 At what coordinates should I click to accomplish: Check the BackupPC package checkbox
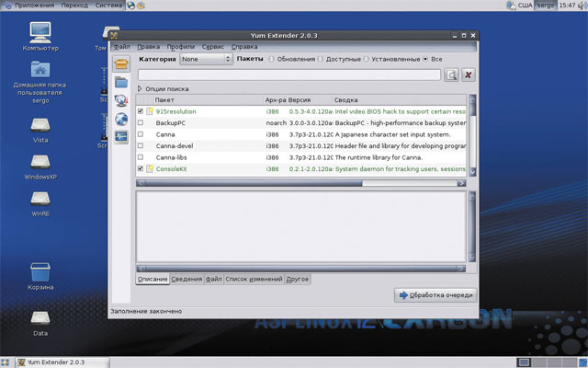[x=141, y=122]
